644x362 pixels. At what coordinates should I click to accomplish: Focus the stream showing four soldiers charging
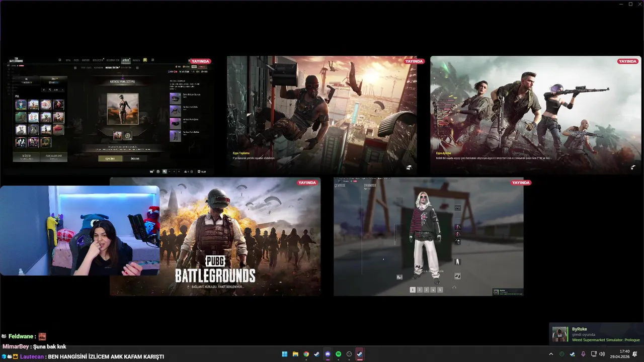coord(536,115)
